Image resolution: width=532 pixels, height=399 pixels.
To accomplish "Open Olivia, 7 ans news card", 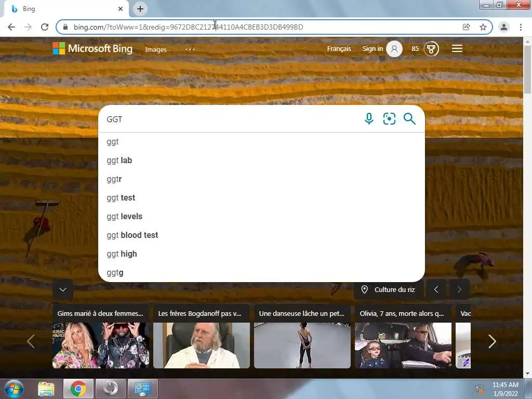I will point(403,337).
